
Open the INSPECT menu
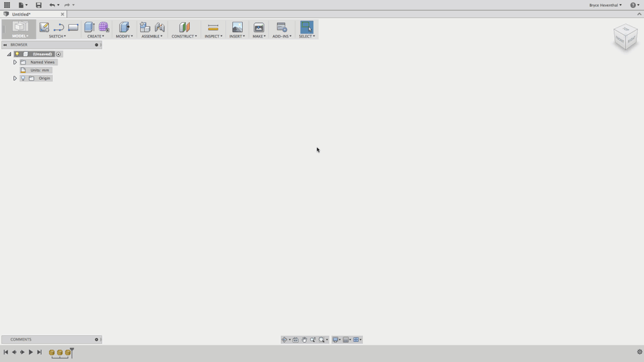(x=213, y=36)
